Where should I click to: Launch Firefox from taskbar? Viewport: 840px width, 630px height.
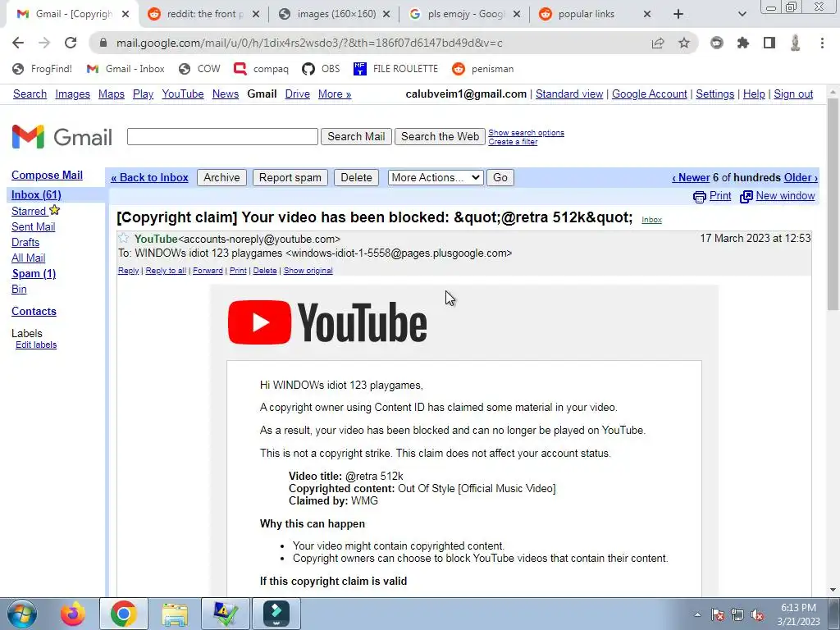72,614
